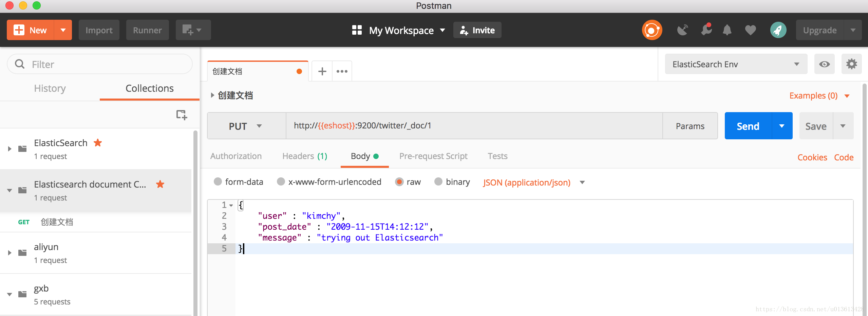The height and width of the screenshot is (316, 868).
Task: Click the Invite button
Action: [x=477, y=30]
